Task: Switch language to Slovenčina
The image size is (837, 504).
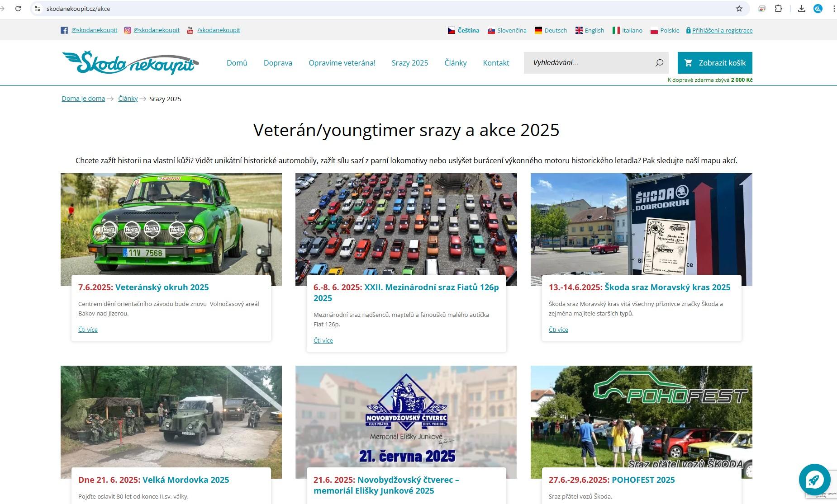Action: pyautogui.click(x=512, y=30)
